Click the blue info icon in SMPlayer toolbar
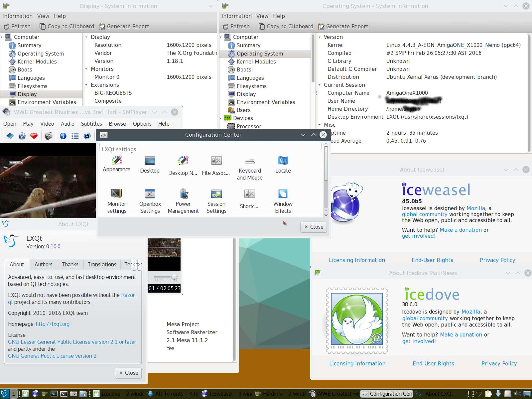This screenshot has width=532, height=399. click(63, 136)
